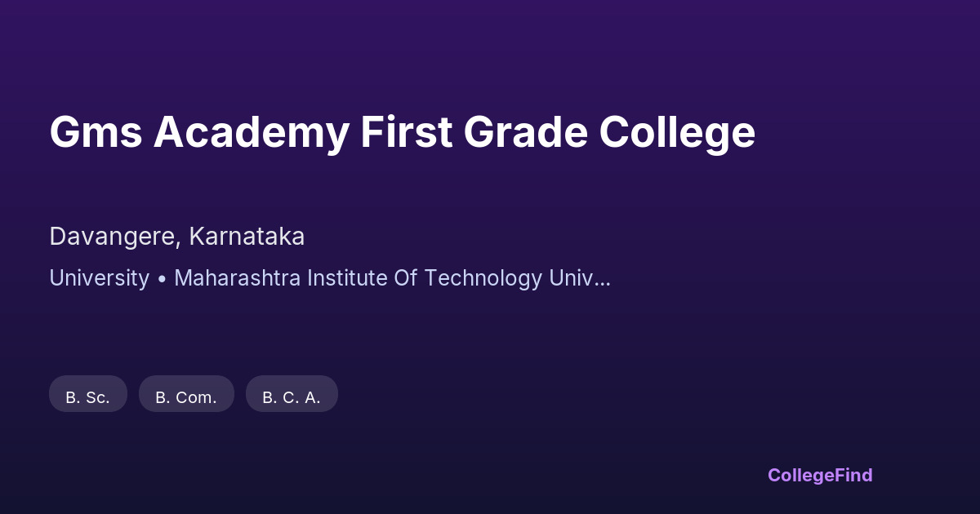Click the CollegeFind brand logo
This screenshot has width=980, height=514.
[819, 475]
